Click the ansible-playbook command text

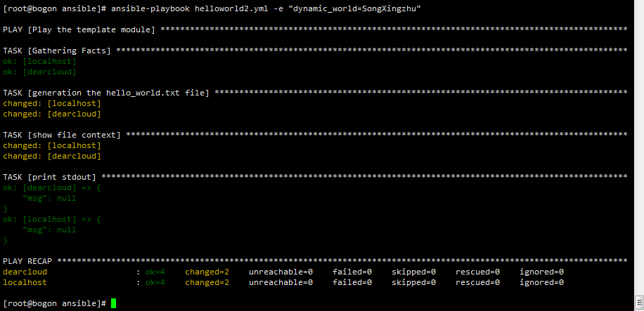(x=150, y=8)
